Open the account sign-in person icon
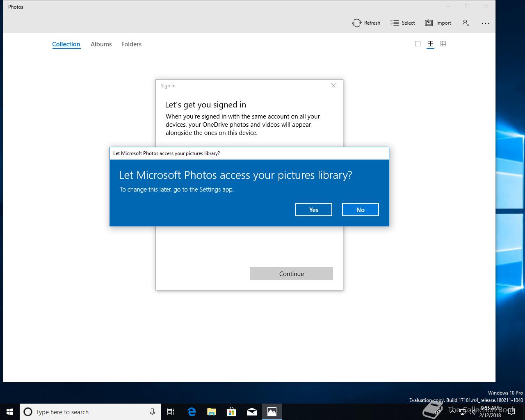525x420 pixels. tap(466, 23)
